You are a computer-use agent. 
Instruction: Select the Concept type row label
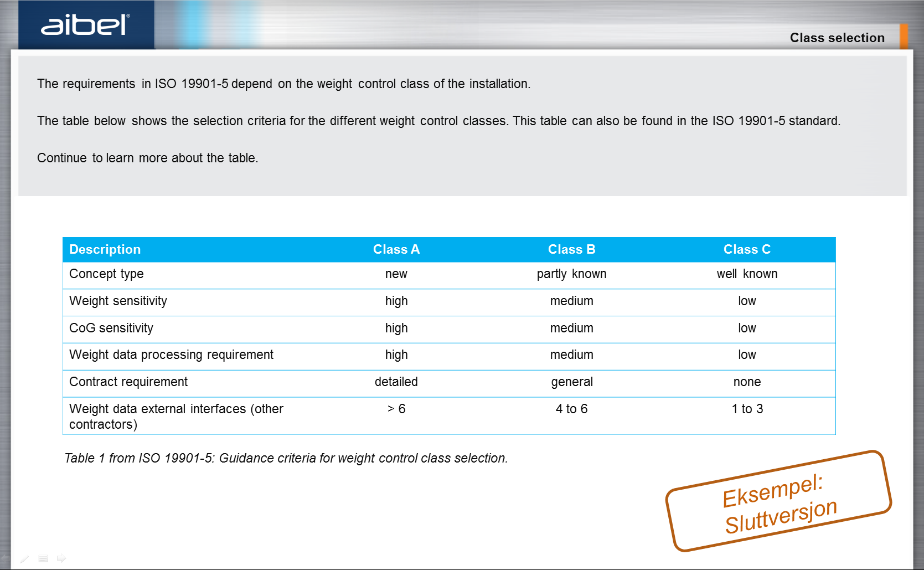(106, 274)
